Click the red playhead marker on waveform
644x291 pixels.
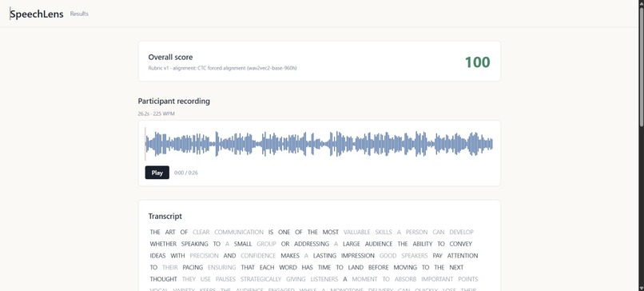145,144
